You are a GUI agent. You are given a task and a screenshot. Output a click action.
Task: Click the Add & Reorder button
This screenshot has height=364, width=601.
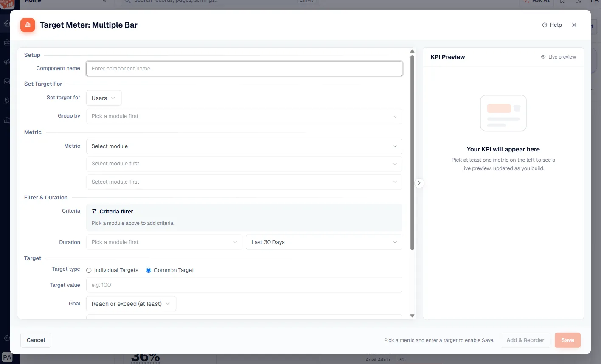point(525,340)
